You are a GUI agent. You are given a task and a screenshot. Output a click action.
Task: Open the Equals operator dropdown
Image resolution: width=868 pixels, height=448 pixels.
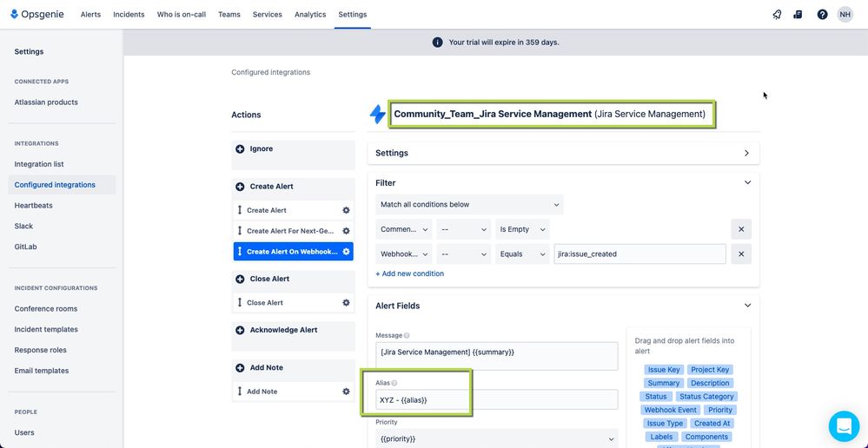point(522,254)
